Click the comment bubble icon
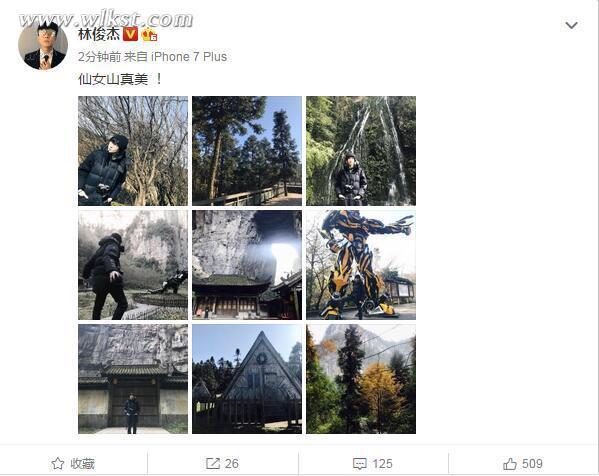The height and width of the screenshot is (476, 599). 359,464
